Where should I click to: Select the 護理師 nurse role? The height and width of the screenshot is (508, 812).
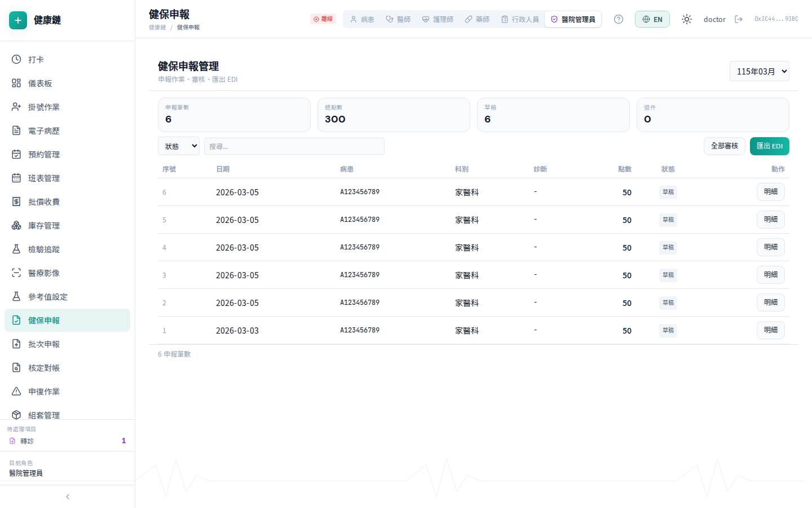click(438, 19)
